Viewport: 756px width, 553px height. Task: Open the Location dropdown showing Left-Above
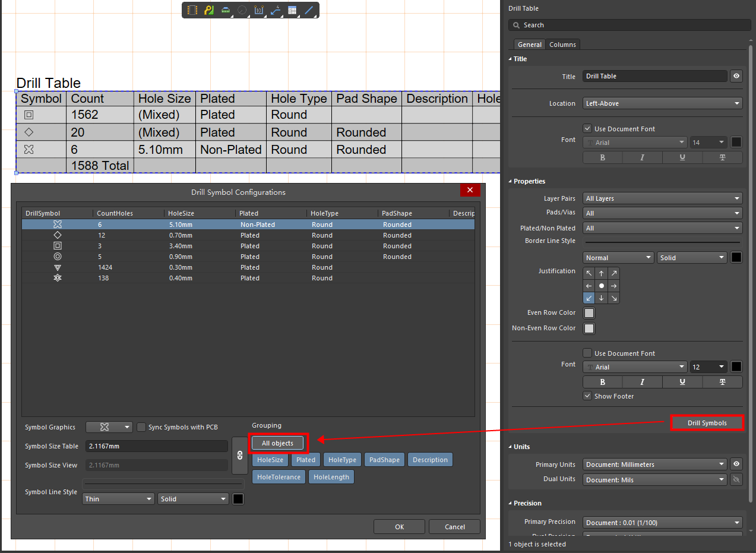(662, 103)
